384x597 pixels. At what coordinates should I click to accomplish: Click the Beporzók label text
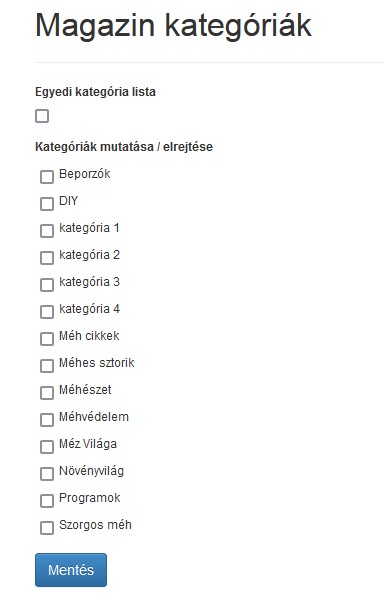pyautogui.click(x=84, y=174)
